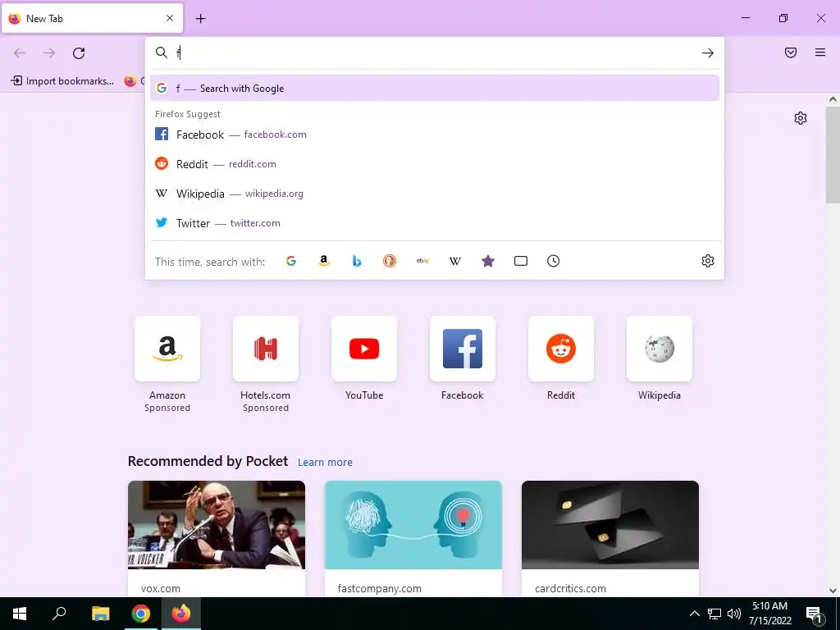Search open tabs with the tabs icon

[x=521, y=261]
